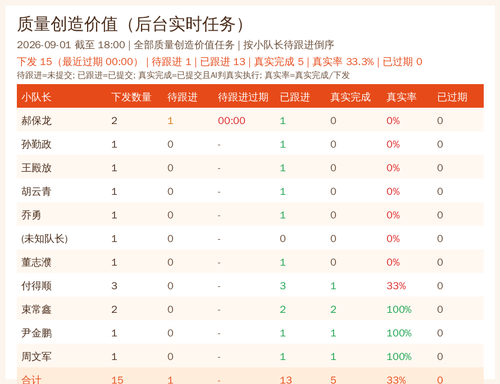Click 付得顺's 已跟进 value 3
Image resolution: width=500 pixels, height=384 pixels.
(x=283, y=286)
